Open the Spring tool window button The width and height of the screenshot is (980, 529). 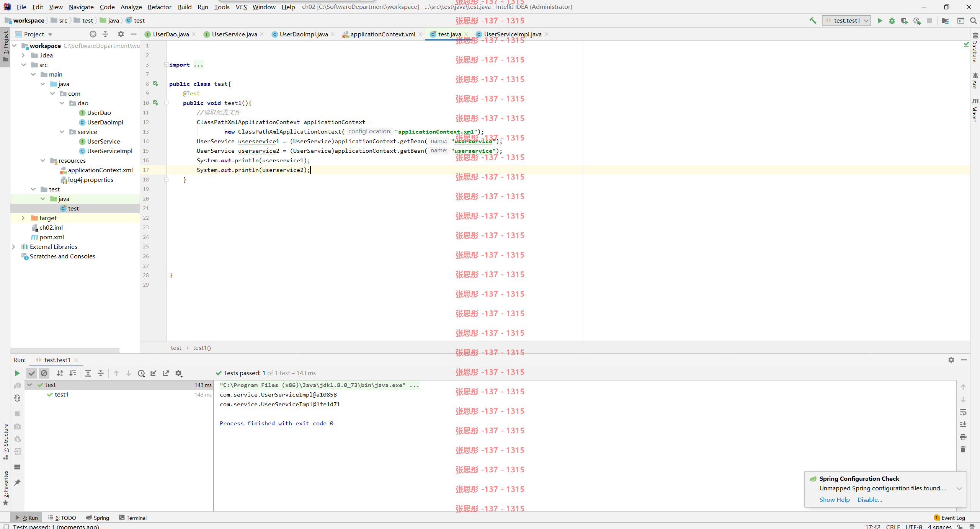coord(98,518)
